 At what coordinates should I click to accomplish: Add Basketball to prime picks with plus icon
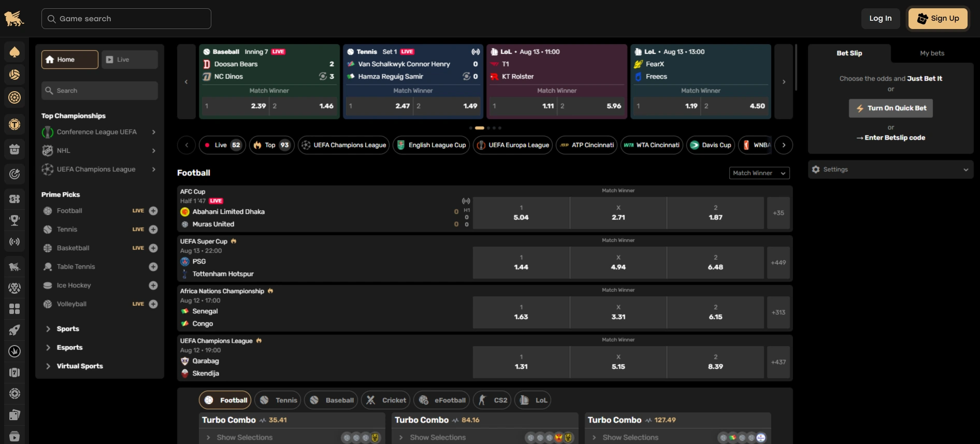[153, 248]
